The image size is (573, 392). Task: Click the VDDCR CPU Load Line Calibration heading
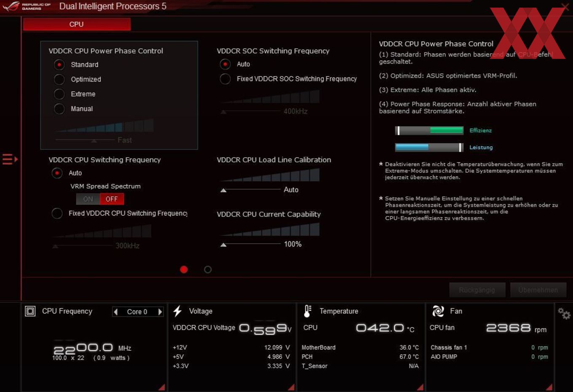coord(274,160)
